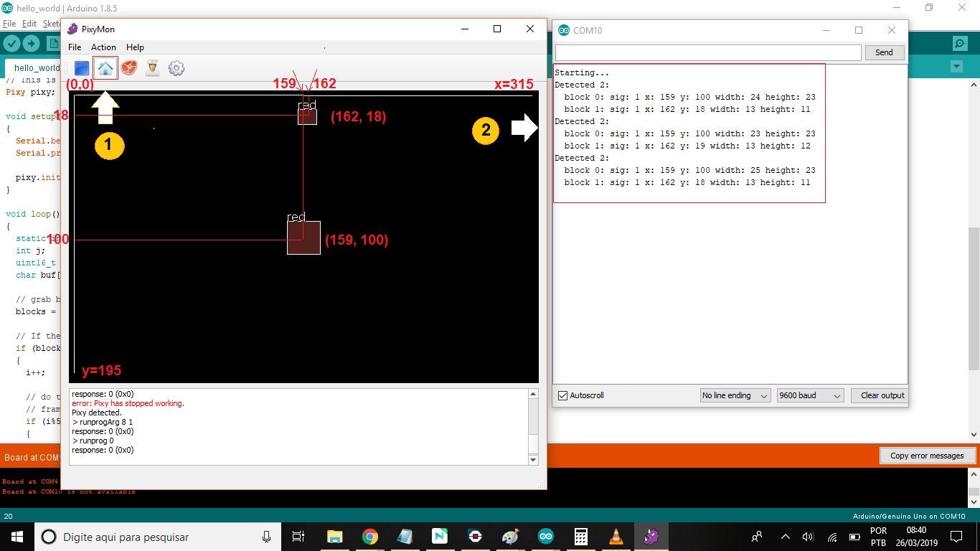Open PixyMon from the Windows taskbar
Screen dimensions: 980x551
[651, 536]
